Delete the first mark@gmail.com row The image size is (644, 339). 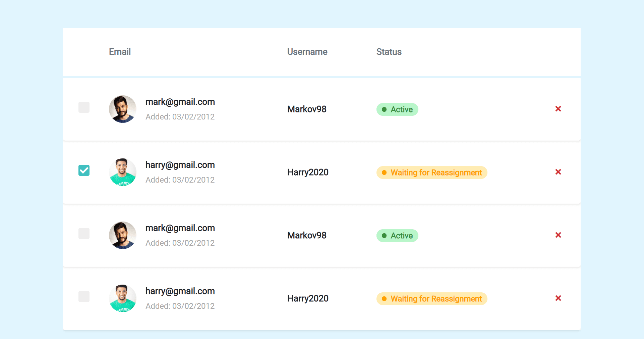click(558, 109)
